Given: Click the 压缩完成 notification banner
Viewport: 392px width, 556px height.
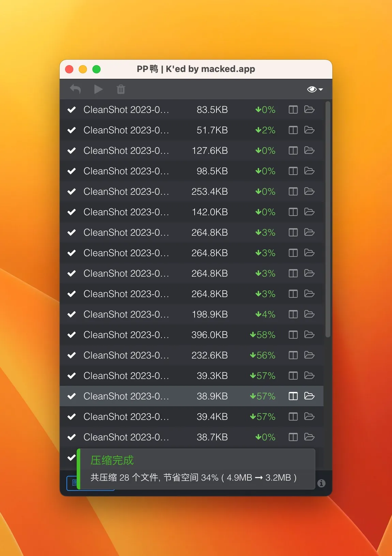Looking at the screenshot, I should point(196,469).
